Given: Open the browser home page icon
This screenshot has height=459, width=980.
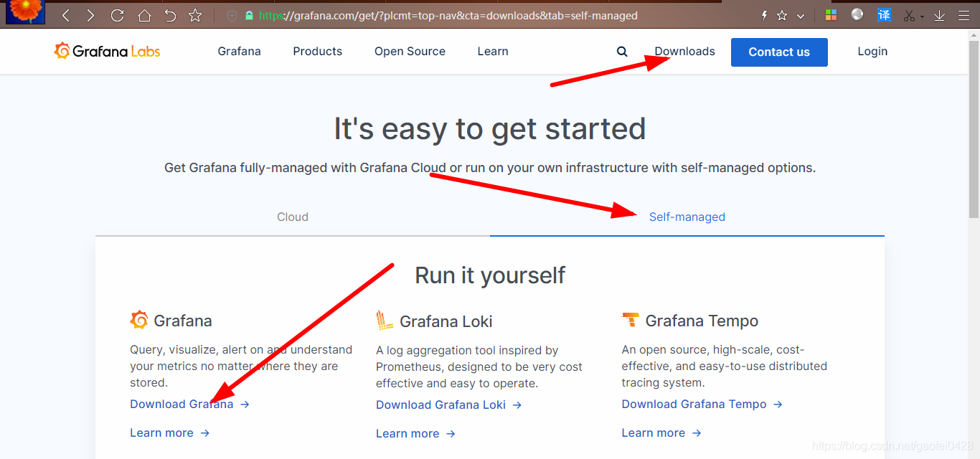Looking at the screenshot, I should coord(144,15).
